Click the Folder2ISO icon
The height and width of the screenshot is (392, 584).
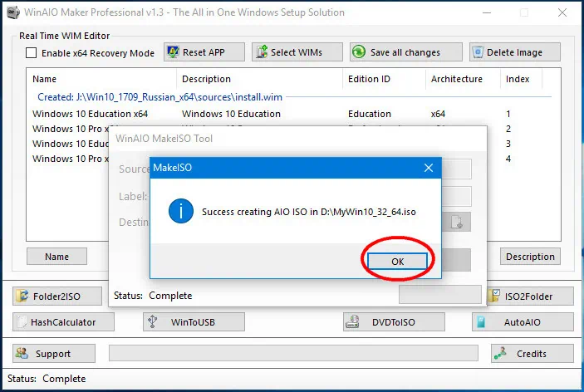pyautogui.click(x=22, y=296)
